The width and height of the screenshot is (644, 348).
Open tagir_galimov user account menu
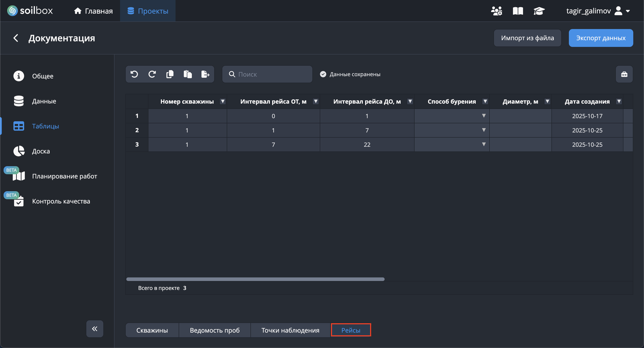pyautogui.click(x=598, y=11)
